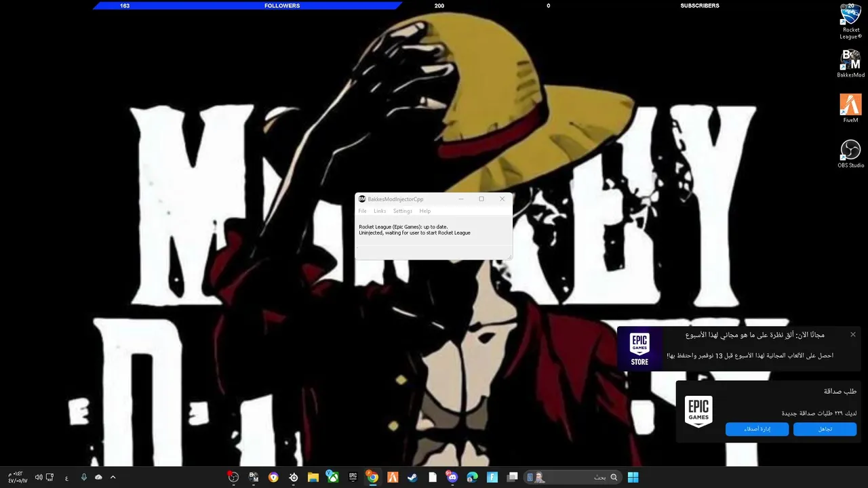Open File Explorer from the taskbar

313,477
